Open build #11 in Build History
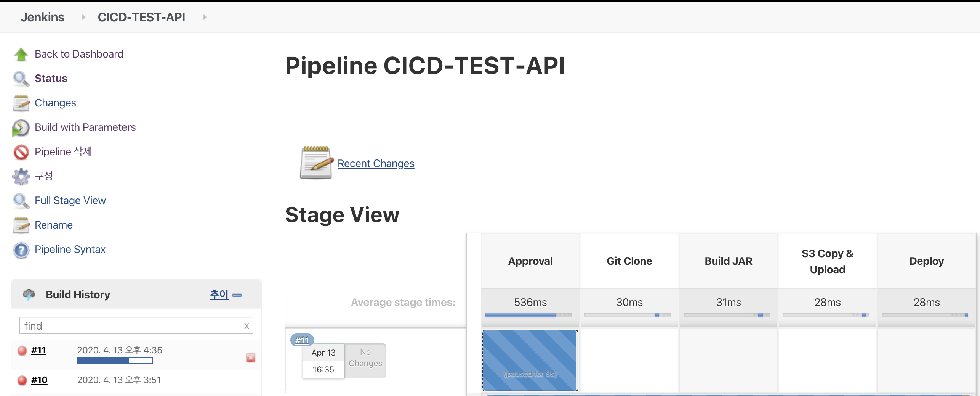The image size is (980, 396). [x=38, y=350]
